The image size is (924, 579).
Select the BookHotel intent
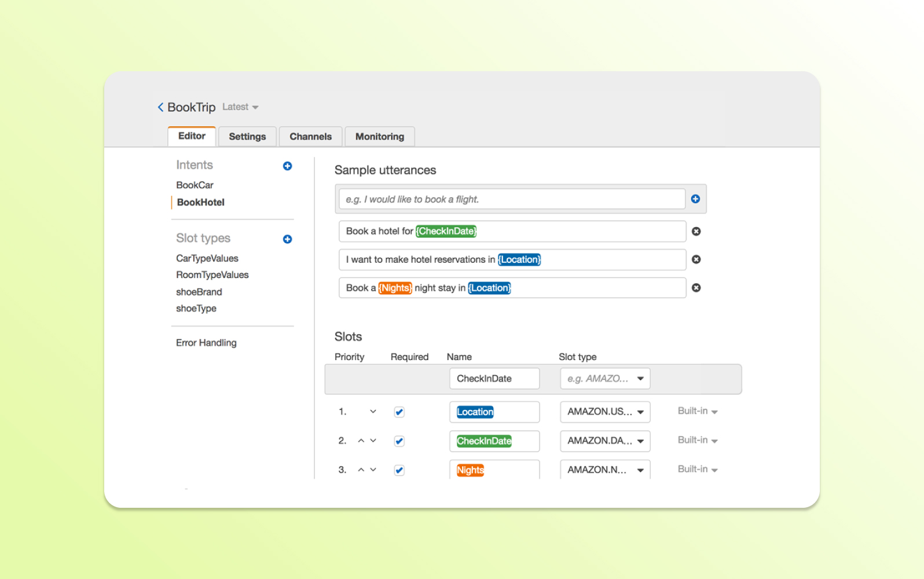(x=201, y=202)
